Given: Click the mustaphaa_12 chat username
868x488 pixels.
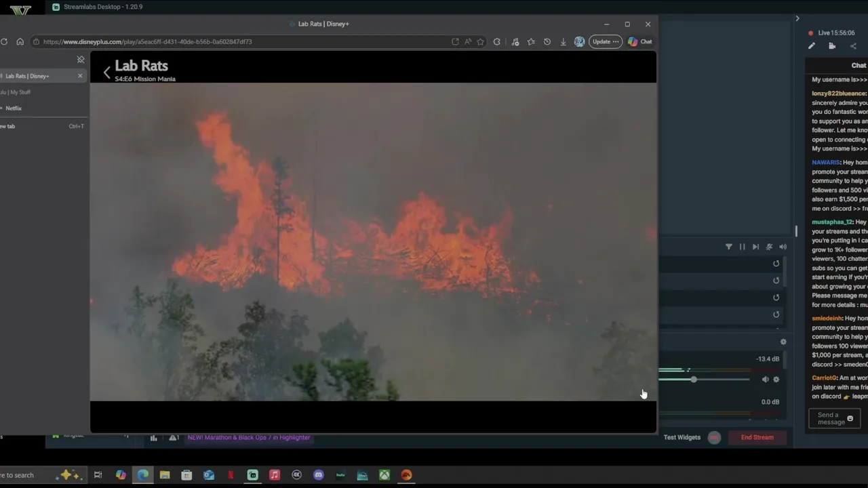Looking at the screenshot, I should [x=832, y=222].
